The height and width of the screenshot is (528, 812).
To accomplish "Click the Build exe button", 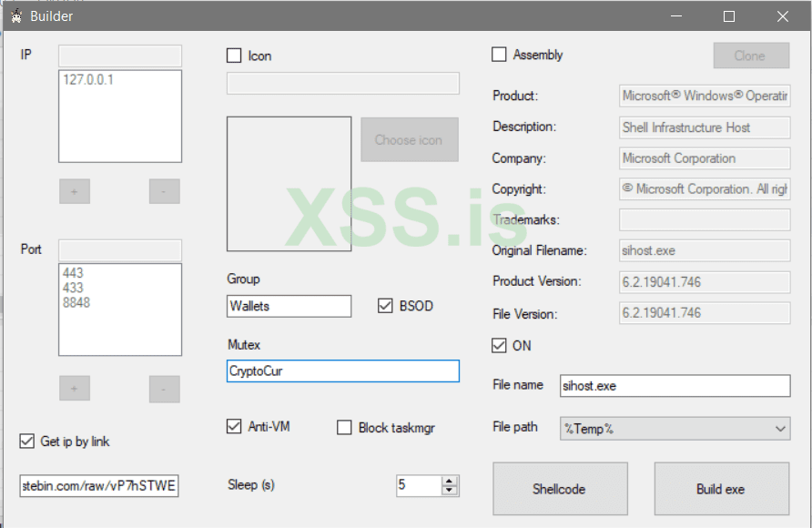I will coord(721,489).
